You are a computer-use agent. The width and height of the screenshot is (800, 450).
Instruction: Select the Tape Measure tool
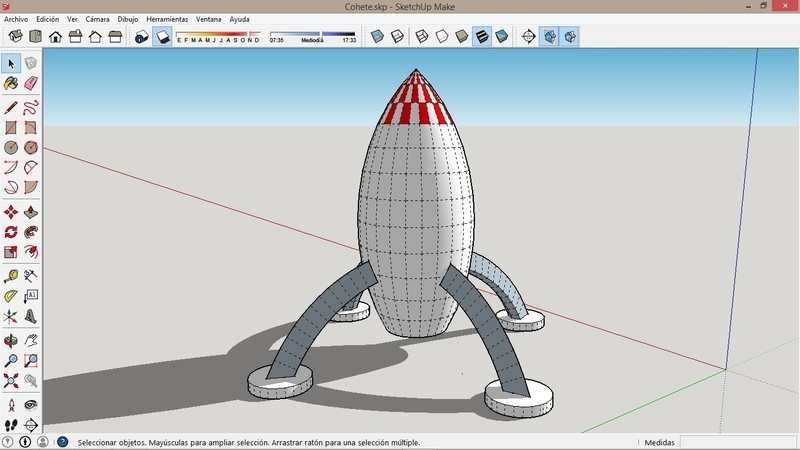click(x=11, y=276)
